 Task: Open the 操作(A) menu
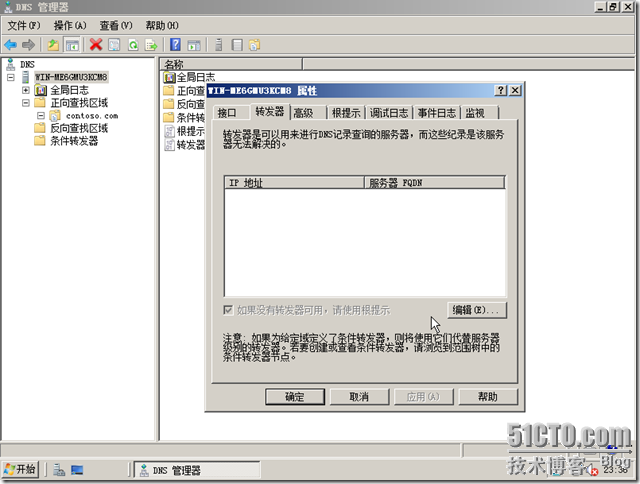coord(70,25)
